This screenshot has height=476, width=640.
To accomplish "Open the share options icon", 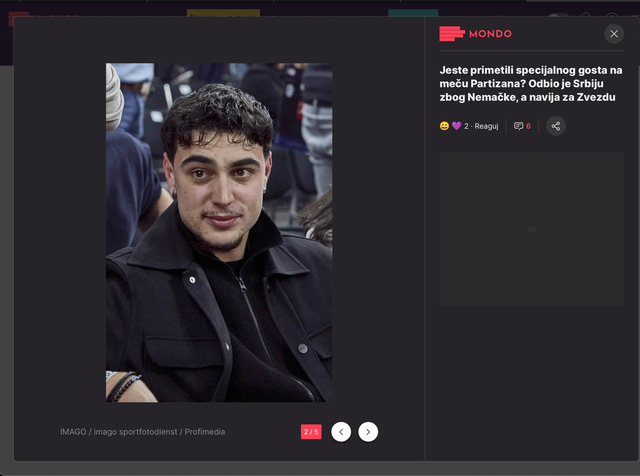I will [x=556, y=126].
